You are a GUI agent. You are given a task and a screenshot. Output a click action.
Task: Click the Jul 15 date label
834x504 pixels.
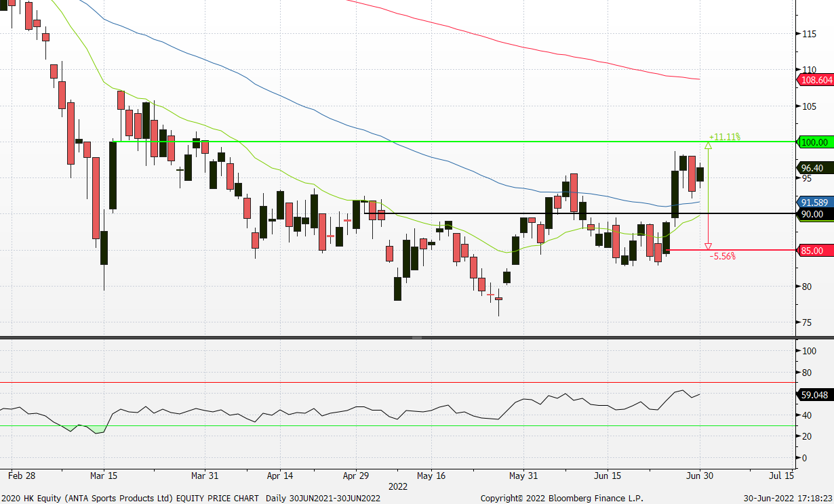pyautogui.click(x=782, y=476)
